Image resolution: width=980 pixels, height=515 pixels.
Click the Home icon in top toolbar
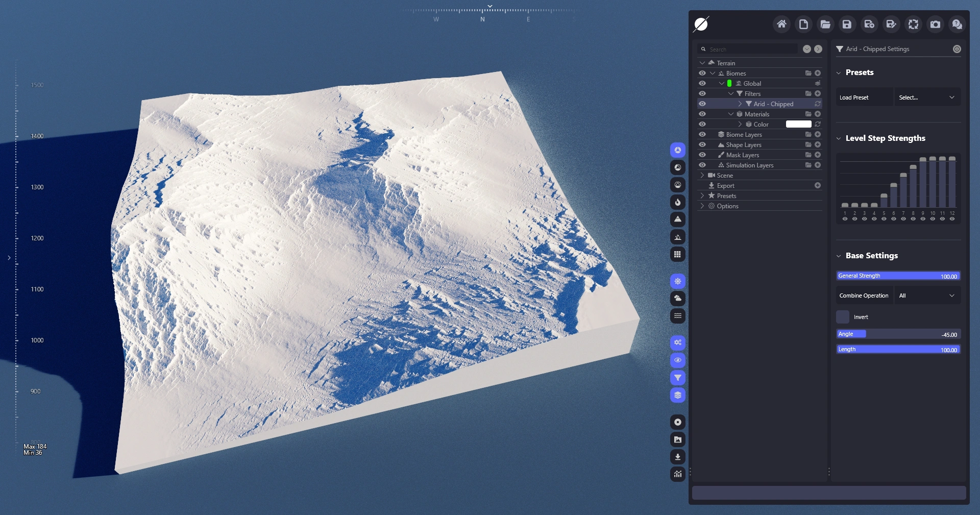click(781, 24)
